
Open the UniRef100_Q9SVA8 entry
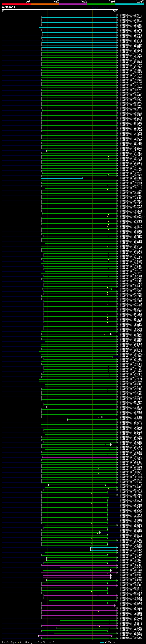coord(131,17)
